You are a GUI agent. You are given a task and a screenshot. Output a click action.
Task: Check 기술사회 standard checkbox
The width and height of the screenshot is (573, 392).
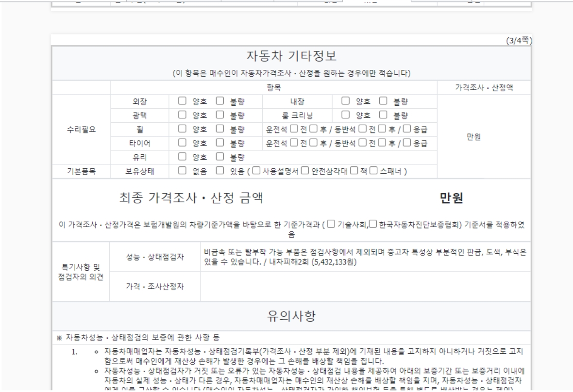331,224
